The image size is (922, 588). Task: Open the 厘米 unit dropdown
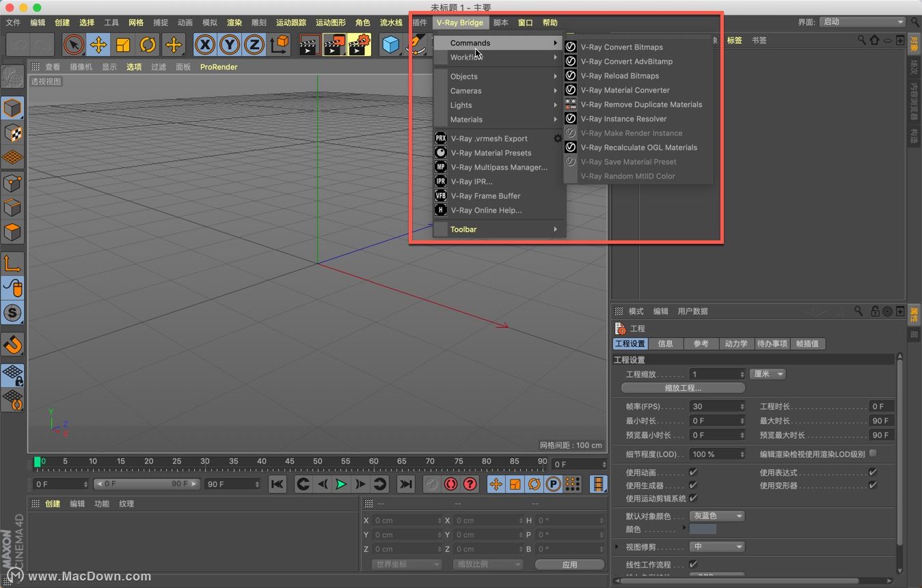[768, 374]
